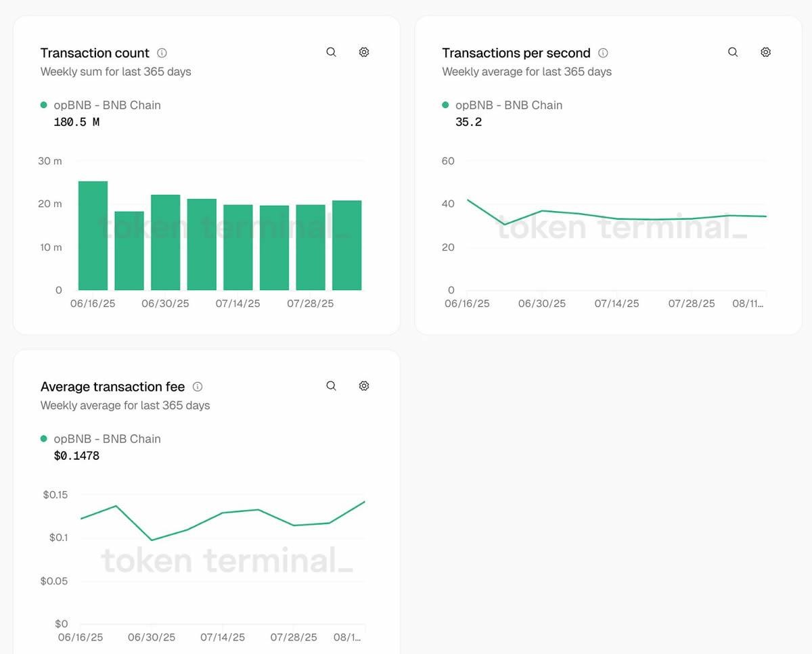The width and height of the screenshot is (812, 654).
Task: Click magnifier icon on Average transaction fee card
Action: (331, 386)
